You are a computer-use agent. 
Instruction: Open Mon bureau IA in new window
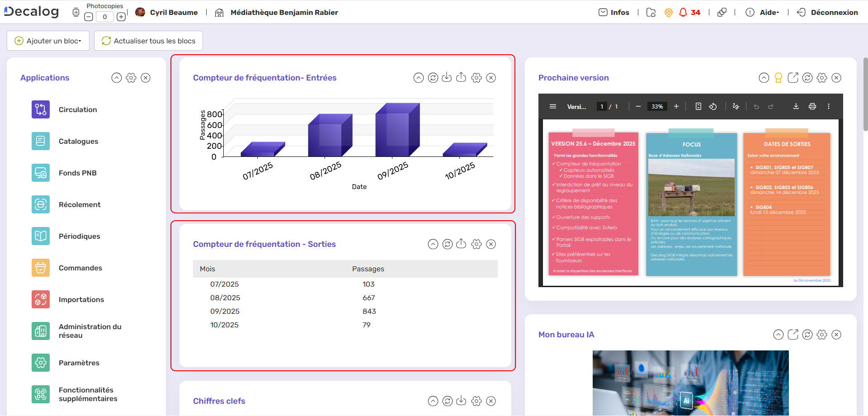point(793,335)
